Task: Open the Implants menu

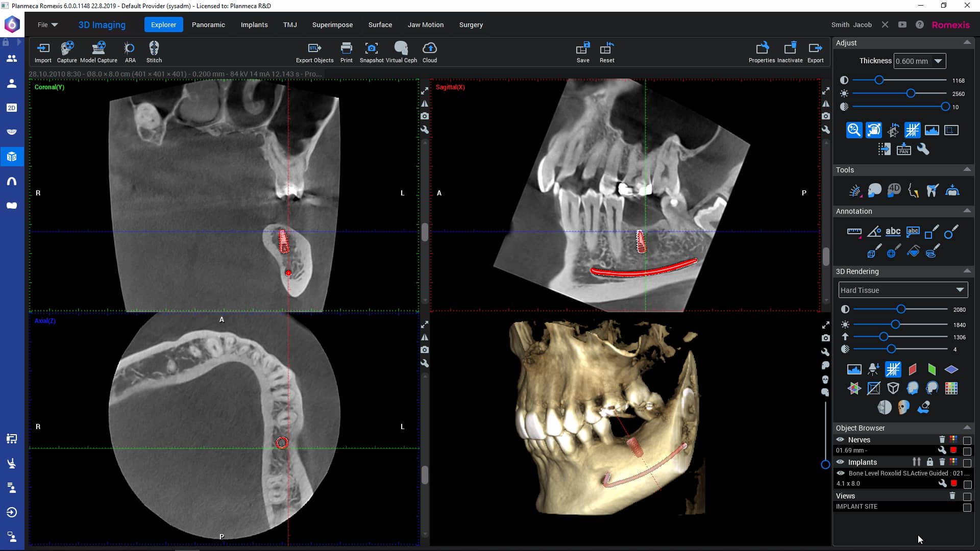Action: coord(254,24)
